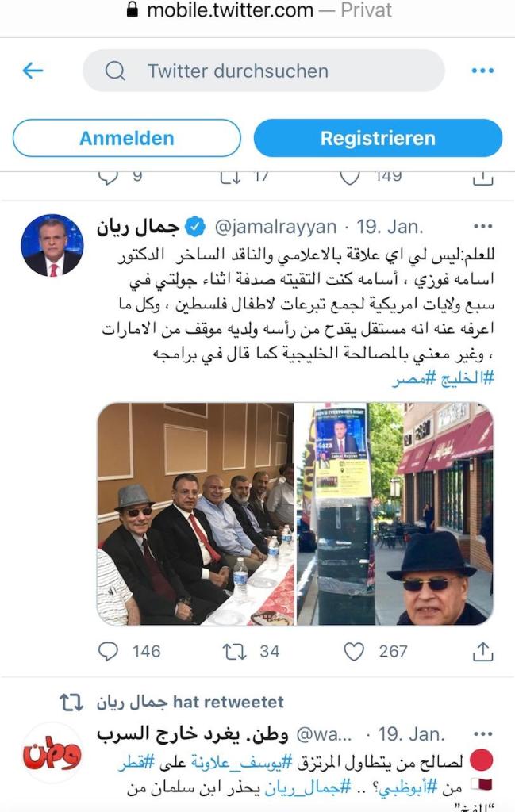Like the tweet with 267 likes
515x812 pixels.
(x=355, y=651)
